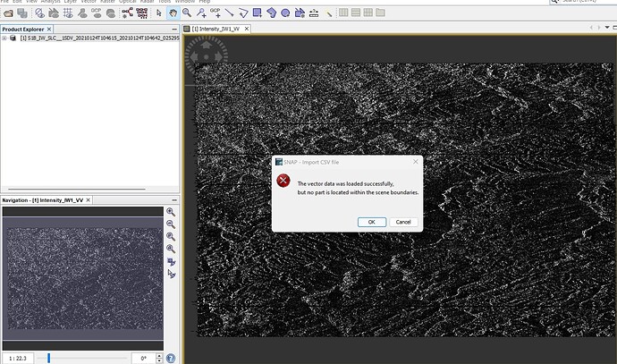This screenshot has height=364, width=617.
Task: Toggle the graticule overlay icon
Action: 68,13
